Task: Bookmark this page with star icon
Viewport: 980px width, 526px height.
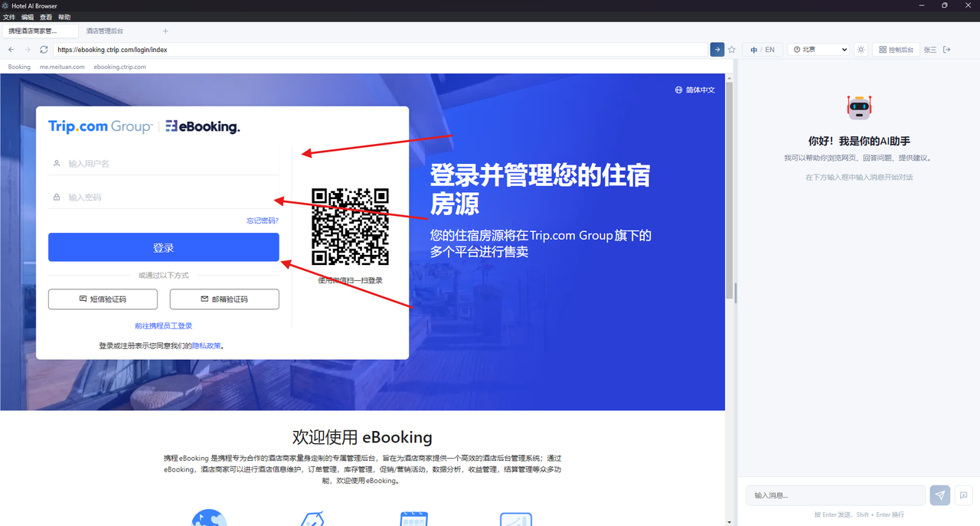Action: click(x=732, y=50)
